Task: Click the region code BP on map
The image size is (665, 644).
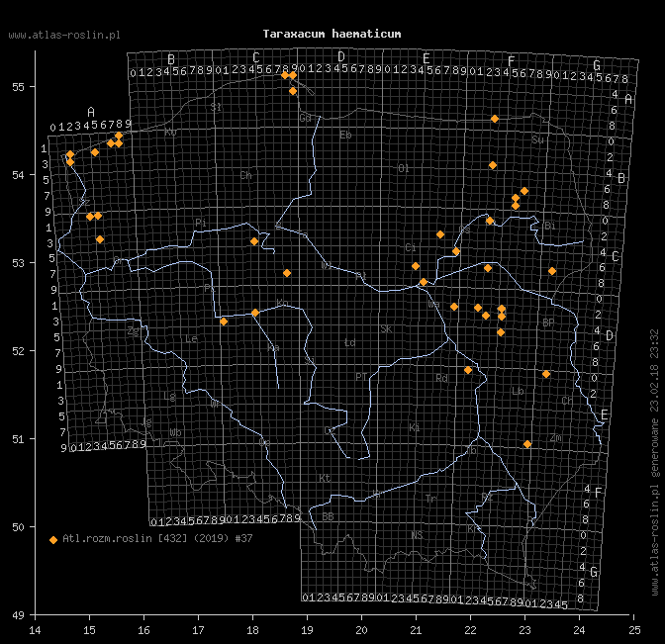Action: [x=548, y=323]
